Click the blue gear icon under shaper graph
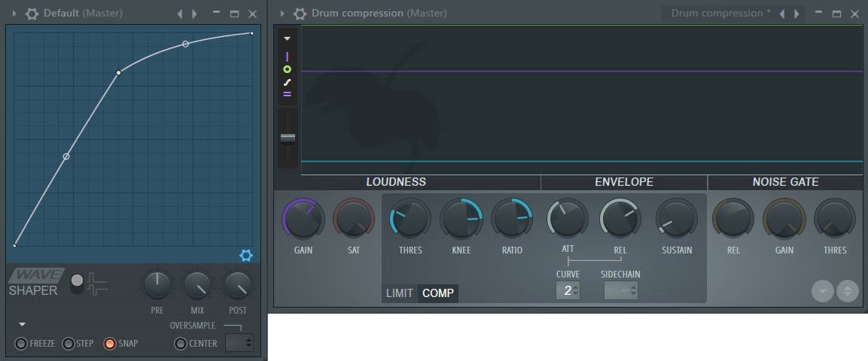 point(245,256)
